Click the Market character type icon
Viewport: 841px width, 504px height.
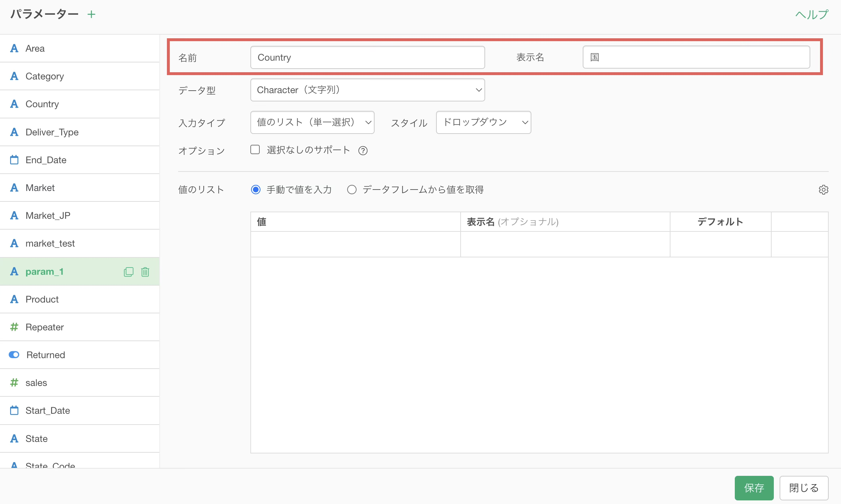coord(14,188)
